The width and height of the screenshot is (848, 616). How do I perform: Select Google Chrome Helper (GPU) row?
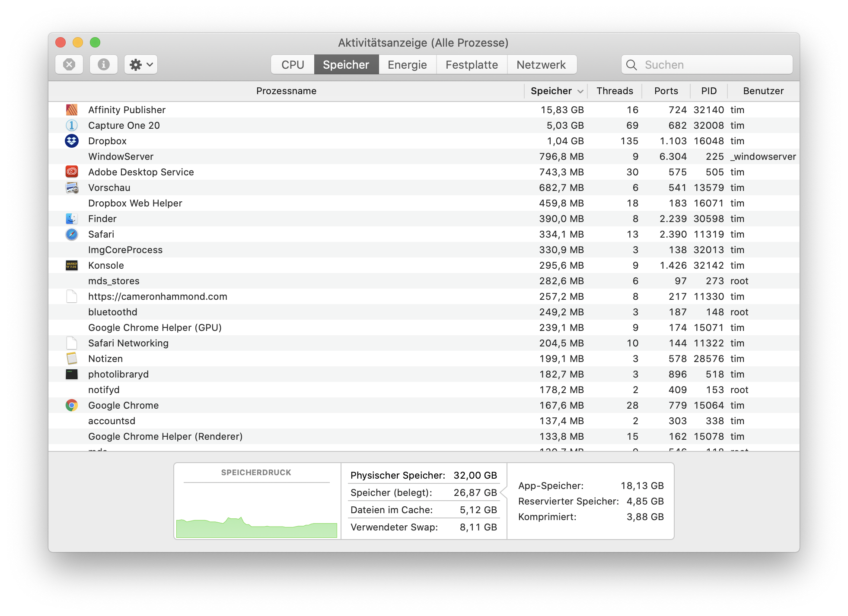[424, 327]
